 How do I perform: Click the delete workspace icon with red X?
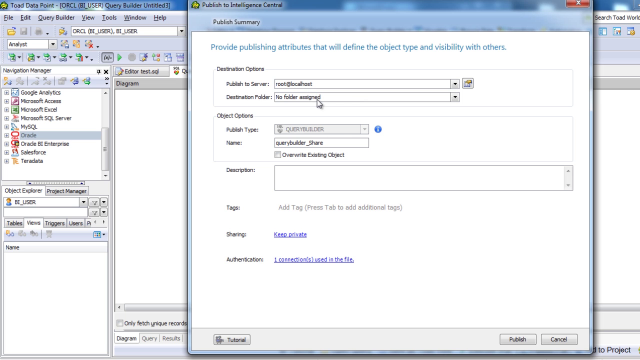click(89, 44)
